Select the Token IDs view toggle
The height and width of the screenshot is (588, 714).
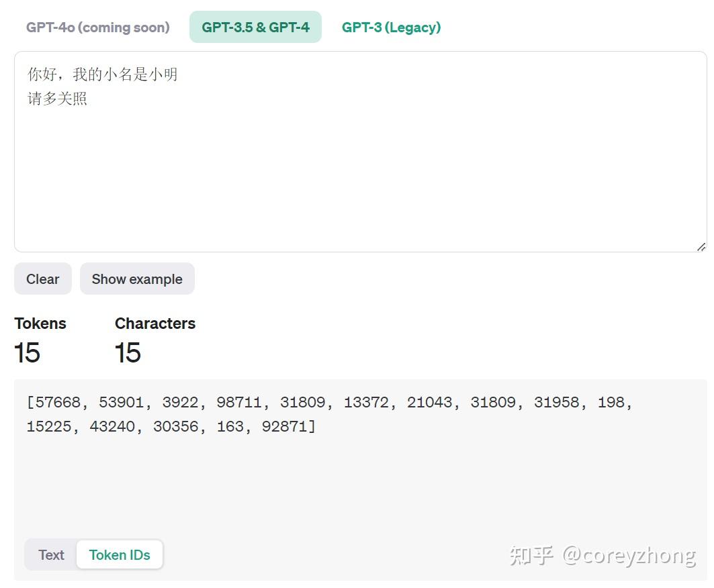120,555
